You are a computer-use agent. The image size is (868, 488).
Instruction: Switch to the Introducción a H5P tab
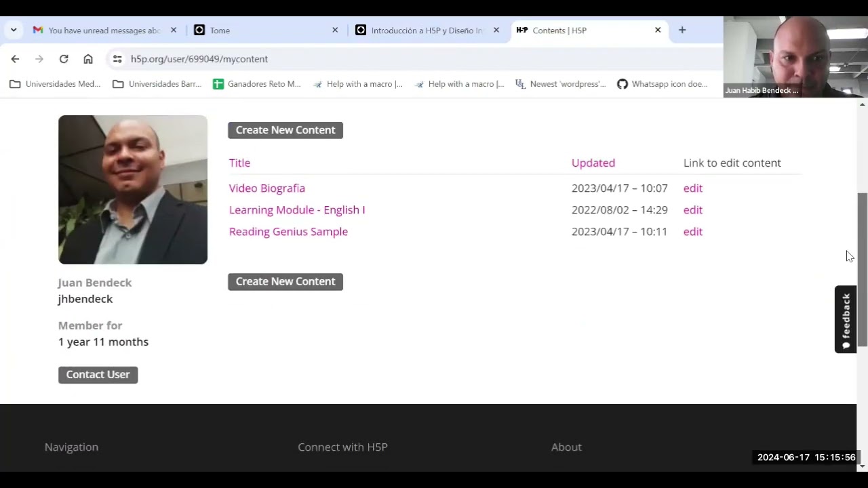pos(426,30)
